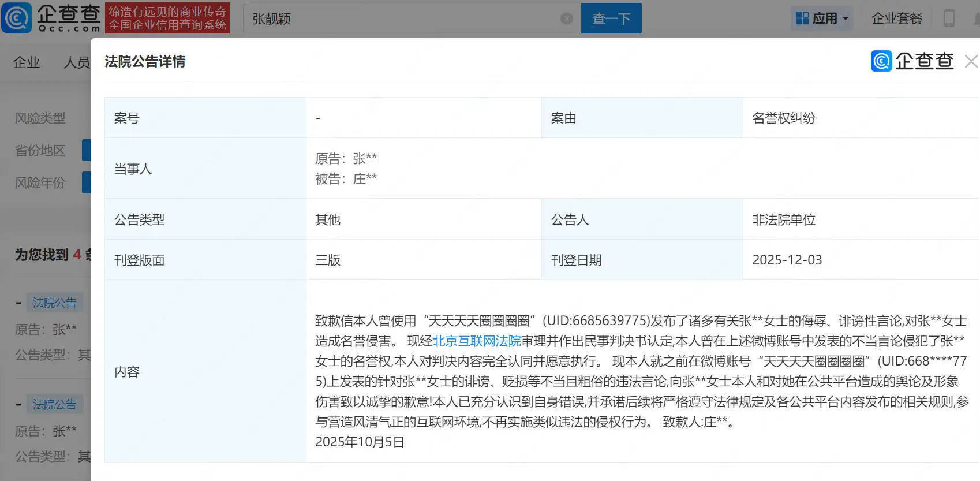The height and width of the screenshot is (481, 980).
Task: Click the 省份地区 filter label
Action: [40, 151]
